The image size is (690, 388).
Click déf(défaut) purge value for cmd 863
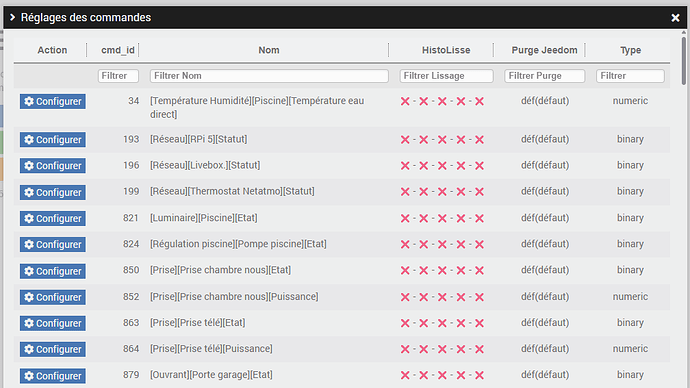click(545, 322)
